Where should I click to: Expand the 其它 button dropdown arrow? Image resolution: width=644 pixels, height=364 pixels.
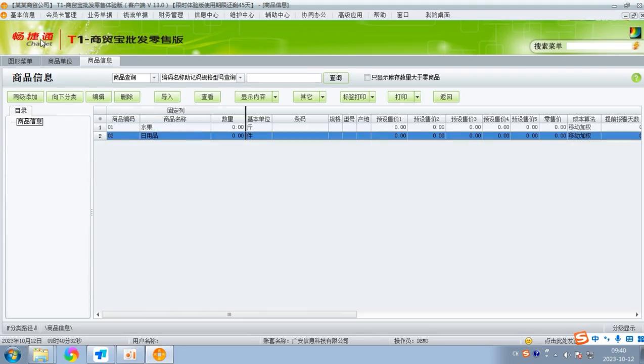(x=323, y=97)
